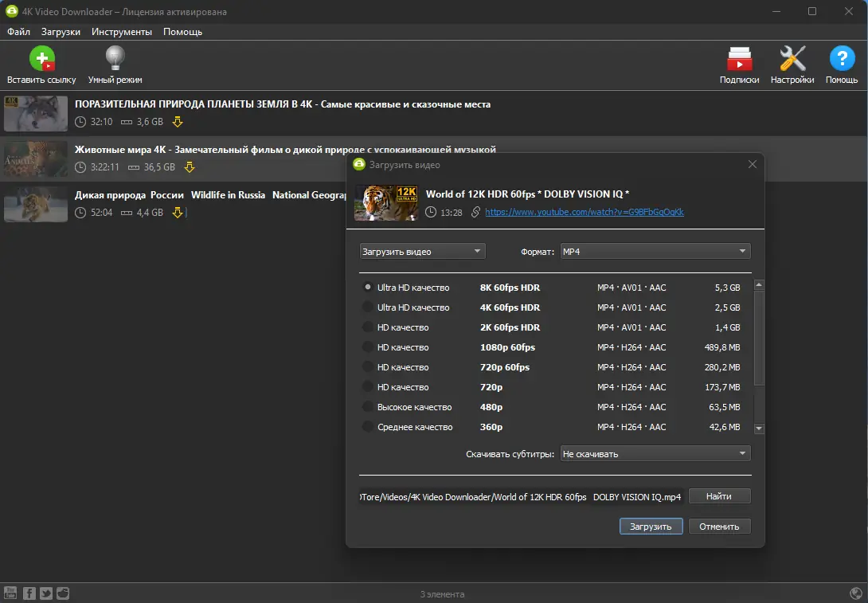868x603 pixels.
Task: Click the clock icon next to 52:04
Action: (80, 213)
